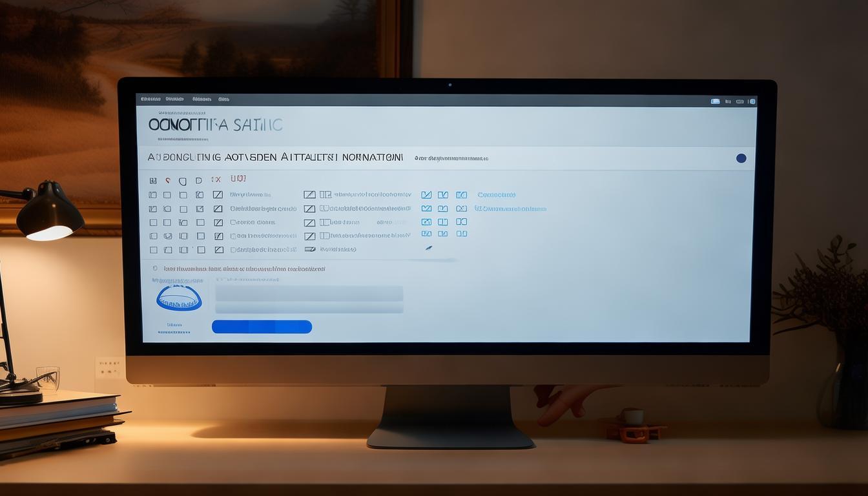868x496 pixels.
Task: Toggle the slashed checkbox in the middle column's first row
Action: pos(309,194)
